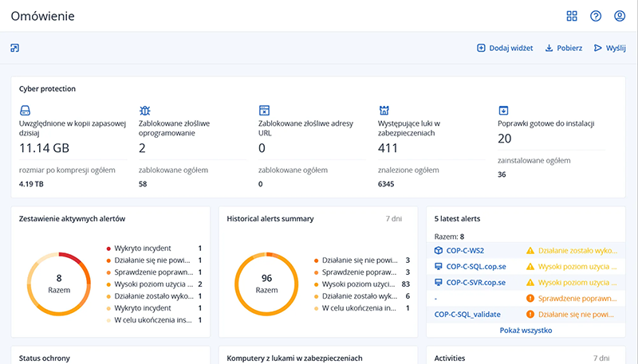638x364 pixels.
Task: Click the Razem: 8 total text
Action: click(449, 237)
